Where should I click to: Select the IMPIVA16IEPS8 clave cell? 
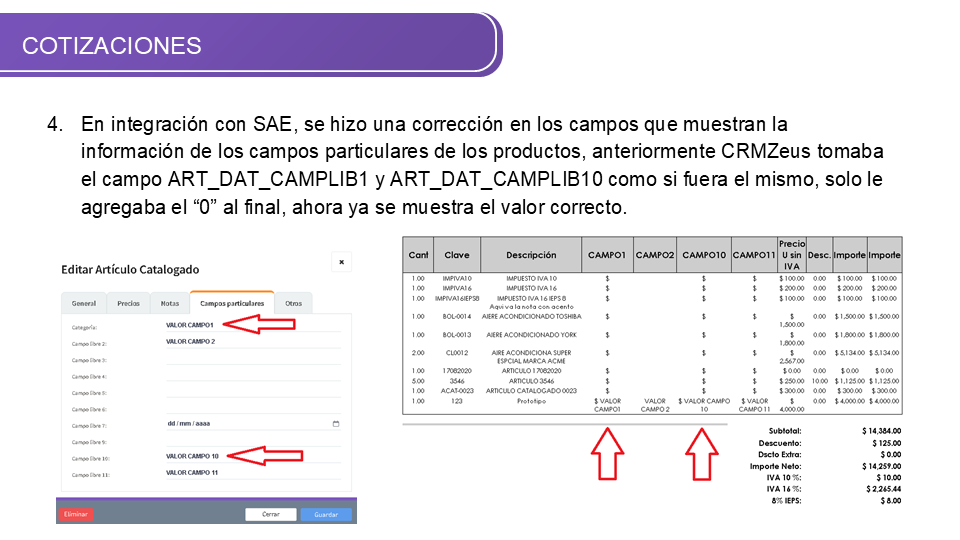pos(457,298)
